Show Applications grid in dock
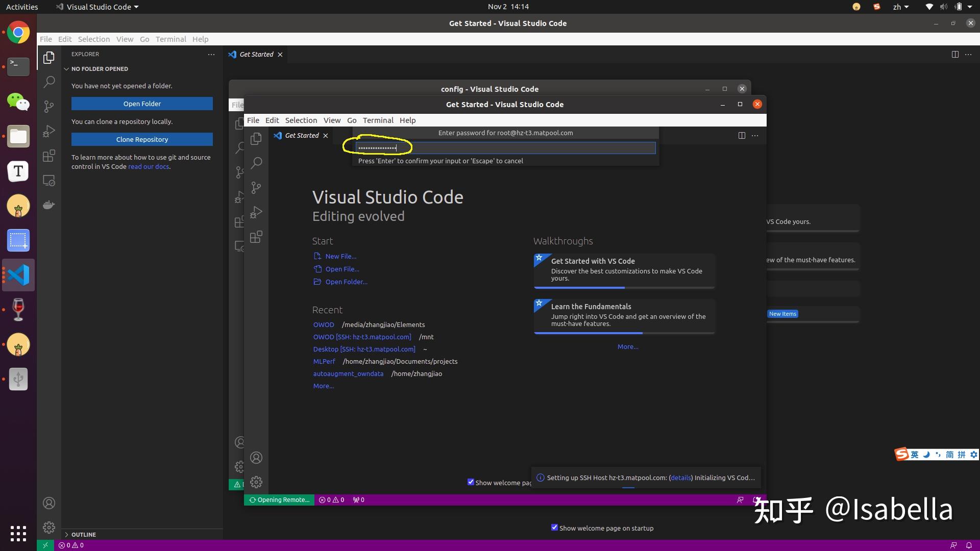 click(18, 534)
